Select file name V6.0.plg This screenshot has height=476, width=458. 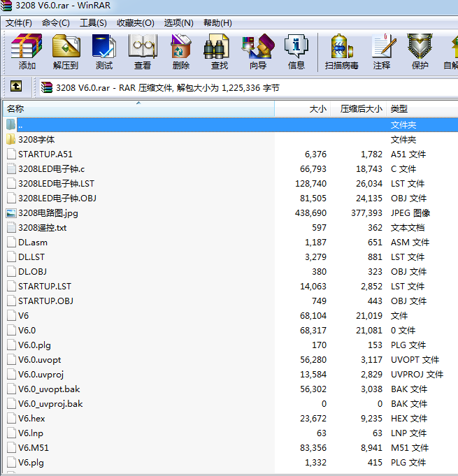(x=34, y=345)
